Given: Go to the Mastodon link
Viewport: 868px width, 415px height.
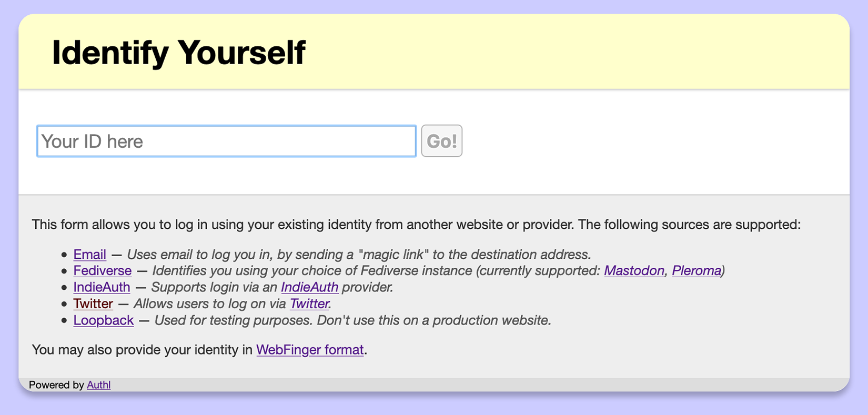Looking at the screenshot, I should [x=634, y=271].
